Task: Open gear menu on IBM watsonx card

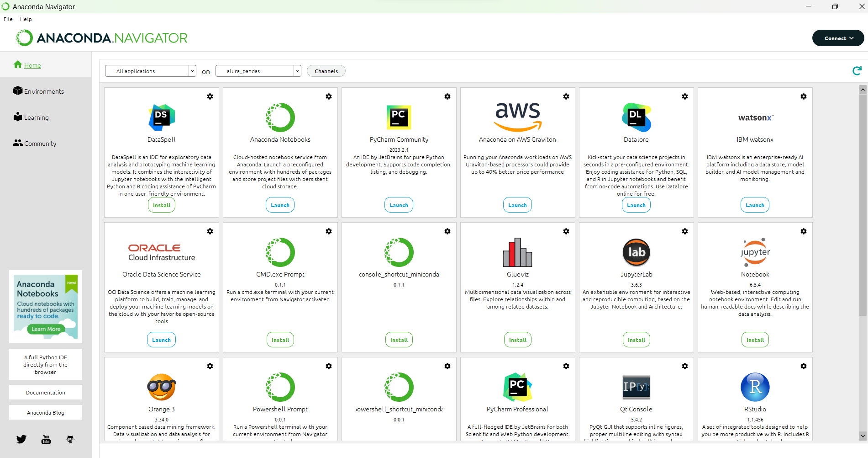Action: [804, 96]
